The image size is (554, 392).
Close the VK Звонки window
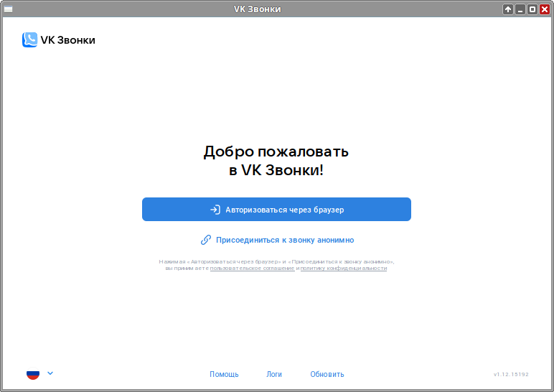click(545, 9)
